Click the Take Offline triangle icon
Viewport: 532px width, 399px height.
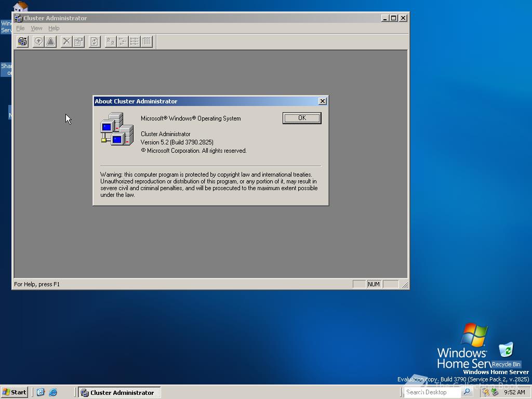pyautogui.click(x=50, y=42)
